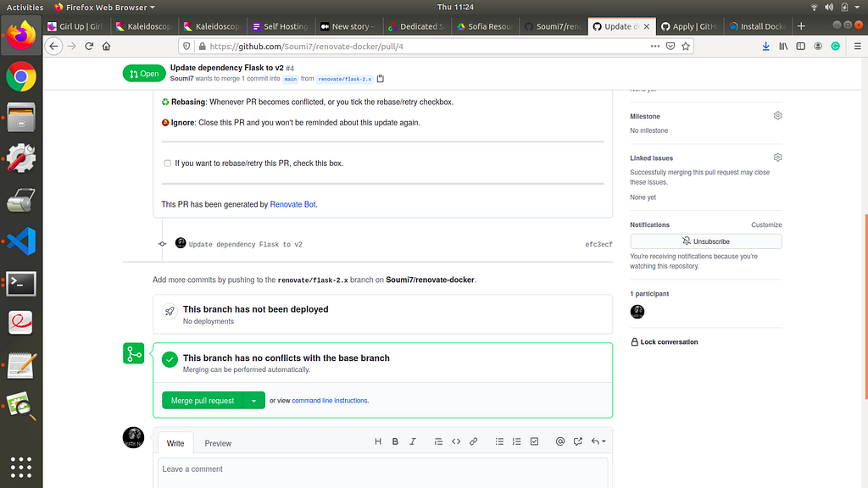This screenshot has height=488, width=868.
Task: Add a bulleted list in comment
Action: tap(499, 441)
